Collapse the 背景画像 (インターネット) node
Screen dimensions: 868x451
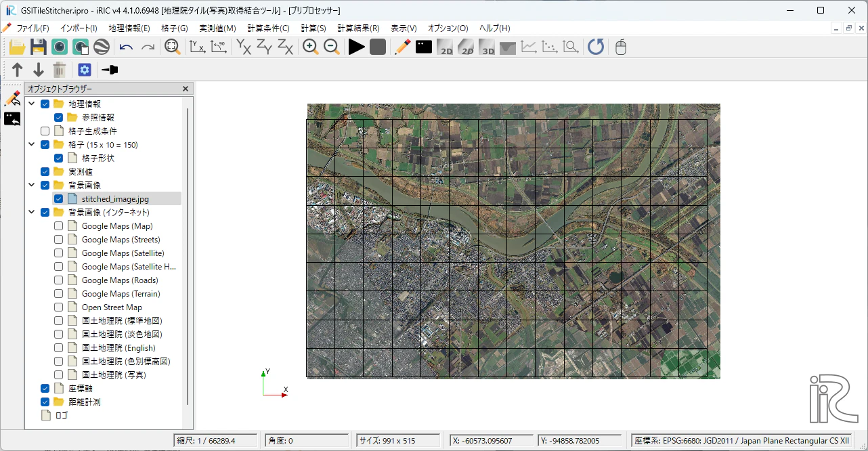tap(32, 213)
